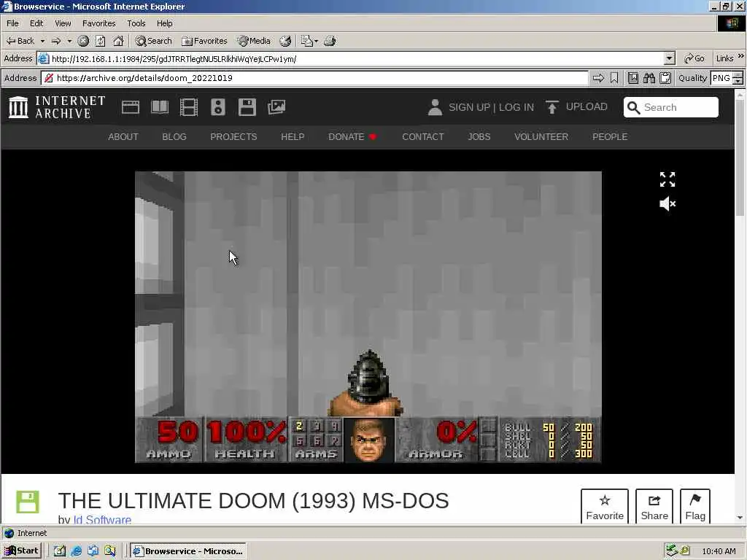Image resolution: width=747 pixels, height=560 pixels.
Task: Click the archive.org address field
Action: click(x=315, y=78)
